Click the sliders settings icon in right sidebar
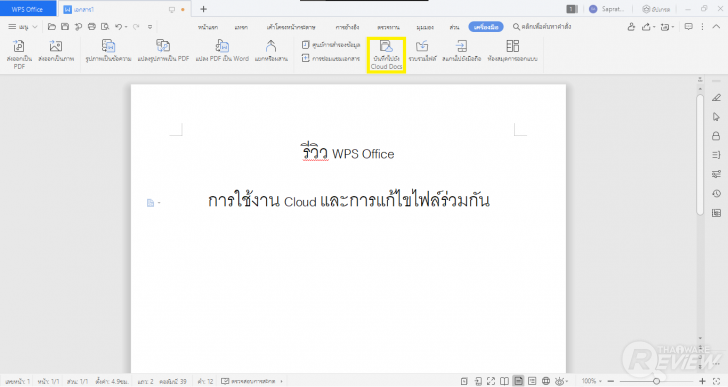The width and height of the screenshot is (728, 387). click(x=716, y=174)
